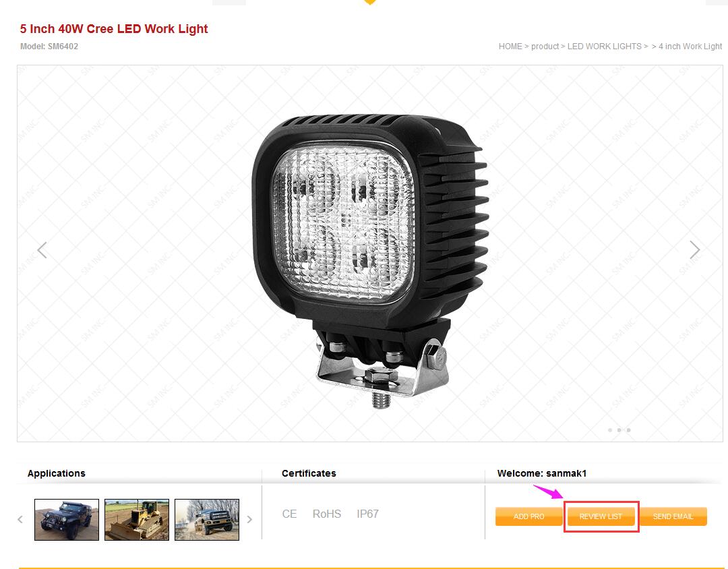This screenshot has width=728, height=569.
Task: Click the SEND EMAIL button
Action: coord(673,516)
